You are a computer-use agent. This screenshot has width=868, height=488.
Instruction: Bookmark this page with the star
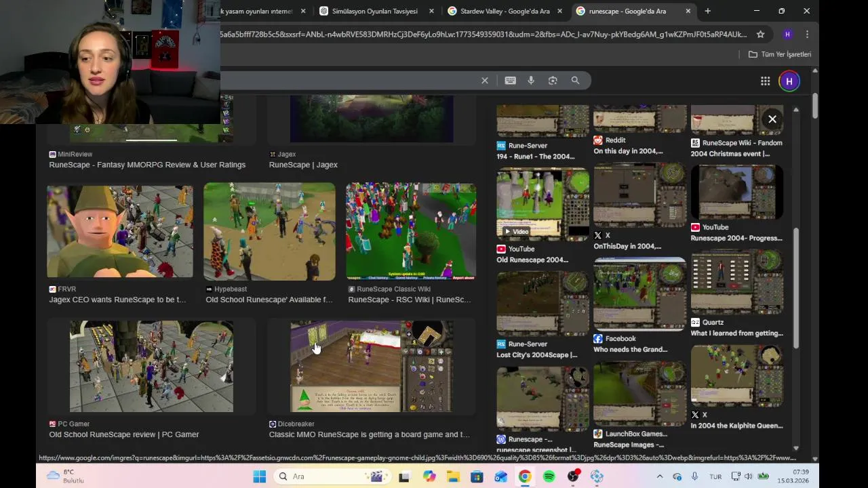click(760, 35)
